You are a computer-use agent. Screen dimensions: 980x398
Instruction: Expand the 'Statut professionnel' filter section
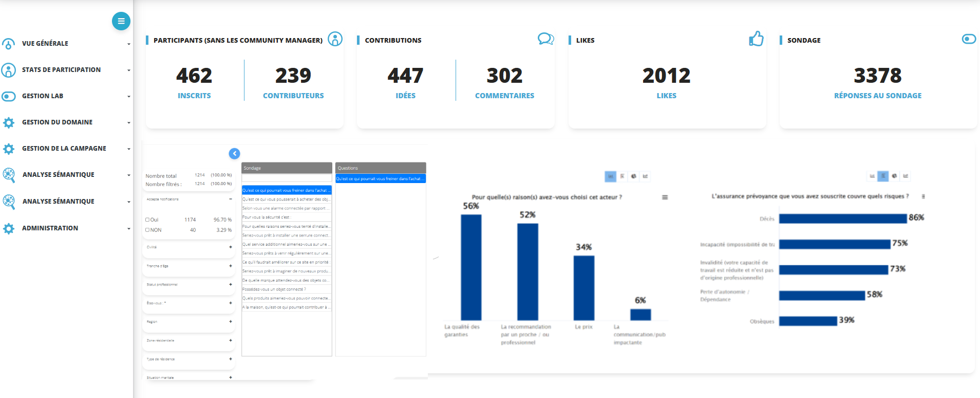point(231,284)
